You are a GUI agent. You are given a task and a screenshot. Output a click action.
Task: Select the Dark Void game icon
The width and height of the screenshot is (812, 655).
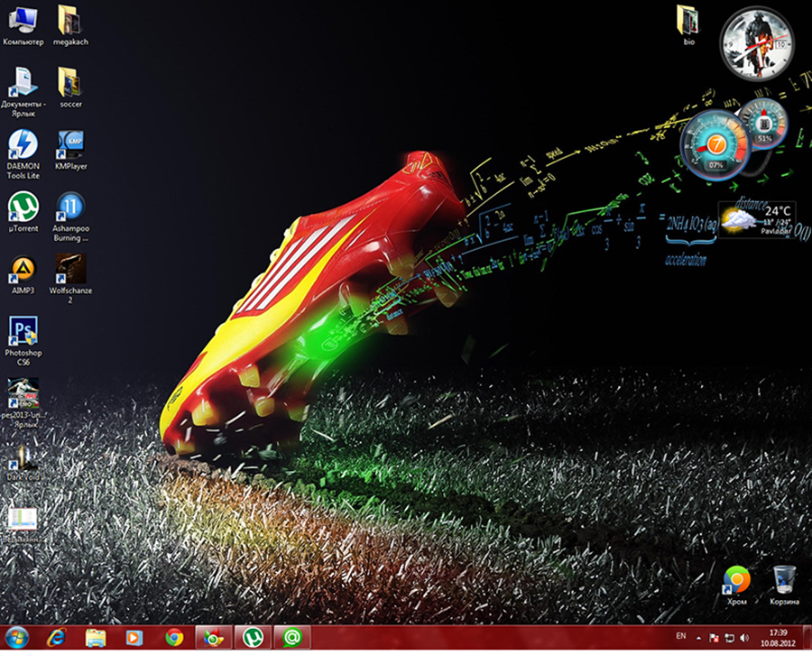pos(23,462)
